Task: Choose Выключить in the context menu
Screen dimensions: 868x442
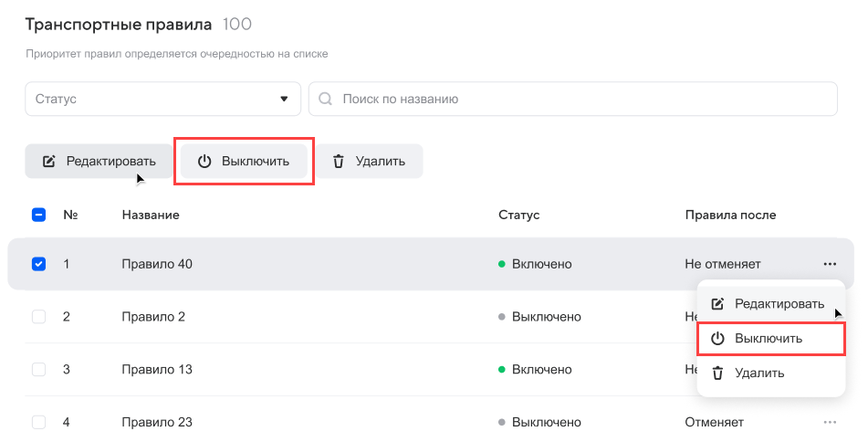Action: click(x=769, y=338)
